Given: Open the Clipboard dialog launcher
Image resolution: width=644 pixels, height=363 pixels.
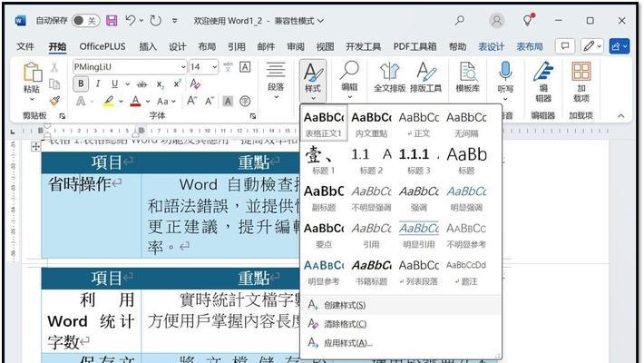Looking at the screenshot, I should [63, 116].
